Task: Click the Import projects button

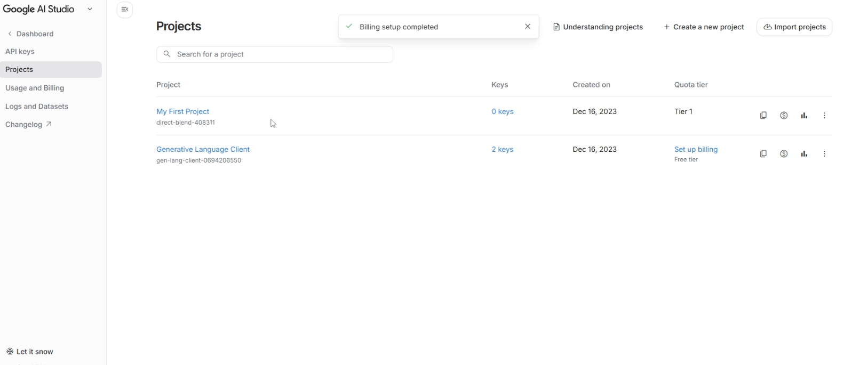Action: tap(794, 27)
